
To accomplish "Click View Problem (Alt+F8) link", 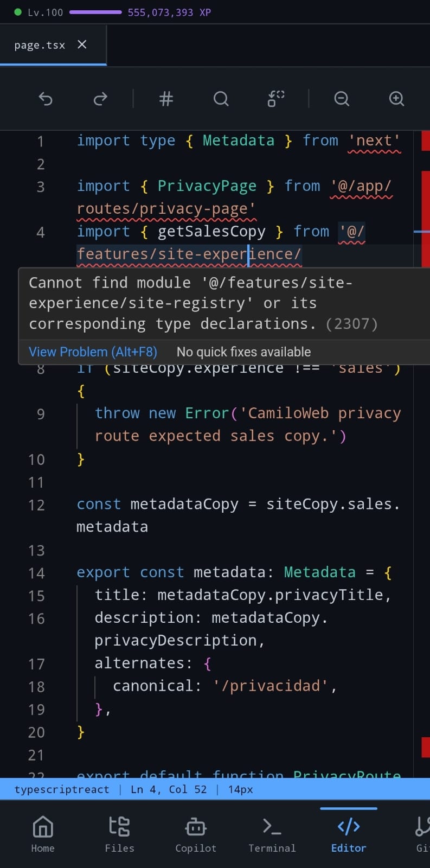I will point(93,352).
